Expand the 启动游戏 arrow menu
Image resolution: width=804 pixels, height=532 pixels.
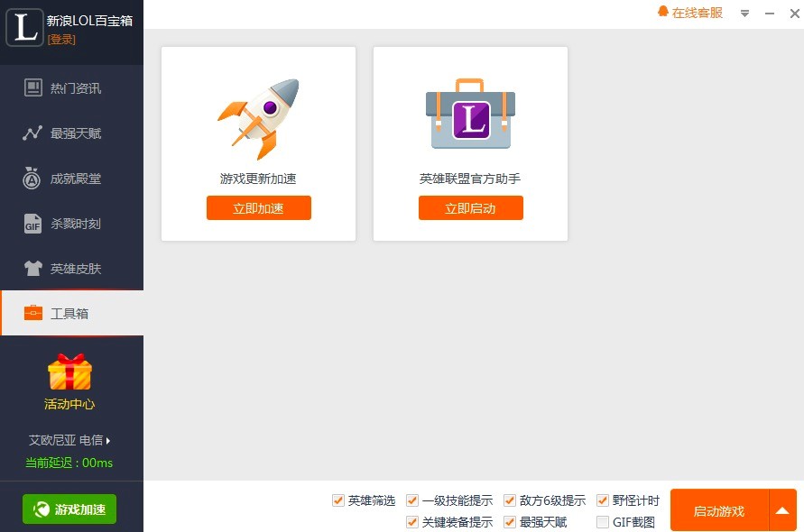tap(782, 510)
